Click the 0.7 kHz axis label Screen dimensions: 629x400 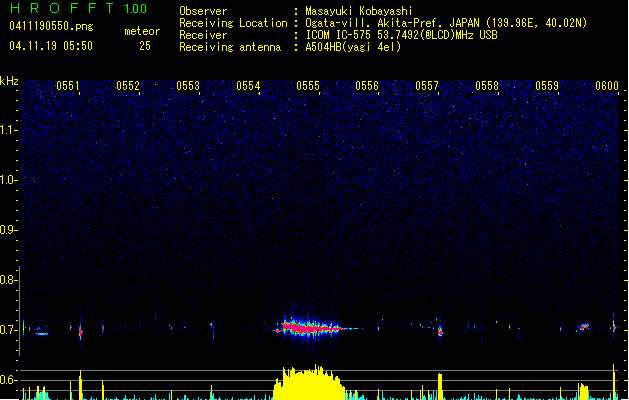(9, 330)
